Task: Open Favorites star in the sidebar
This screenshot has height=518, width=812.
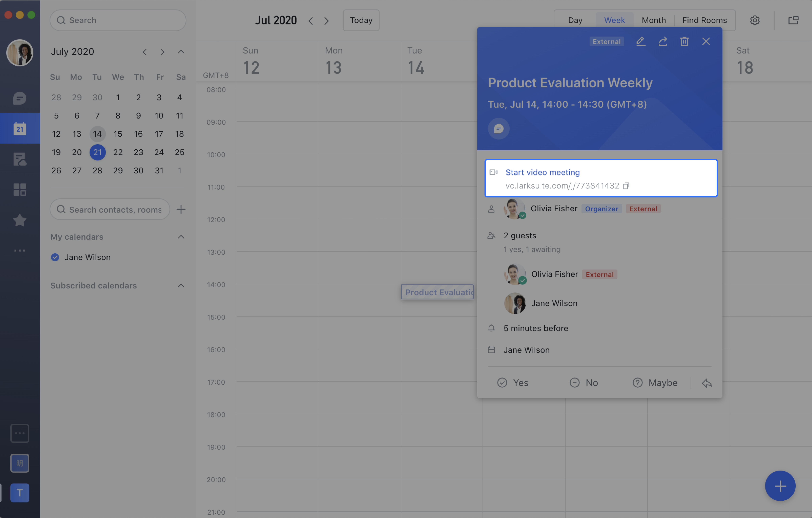Action: pos(20,220)
